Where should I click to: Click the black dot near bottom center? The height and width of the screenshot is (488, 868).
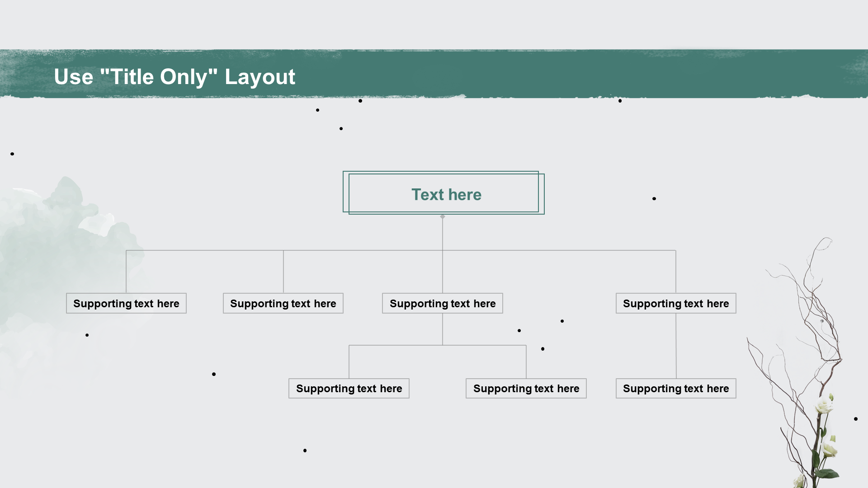tap(305, 450)
